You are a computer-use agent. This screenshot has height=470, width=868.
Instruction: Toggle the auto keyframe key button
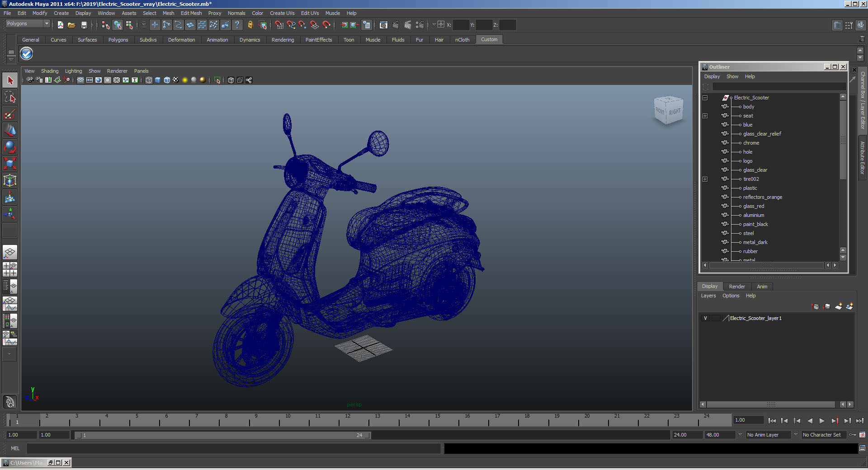point(853,435)
